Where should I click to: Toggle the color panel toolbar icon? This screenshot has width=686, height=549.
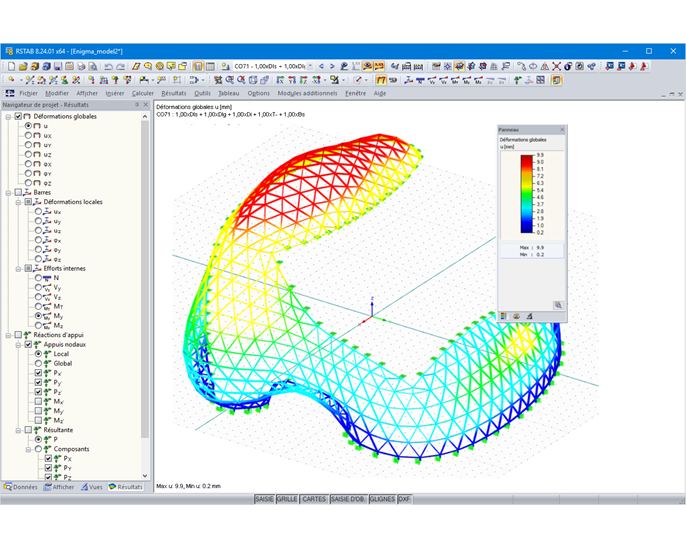(556, 80)
